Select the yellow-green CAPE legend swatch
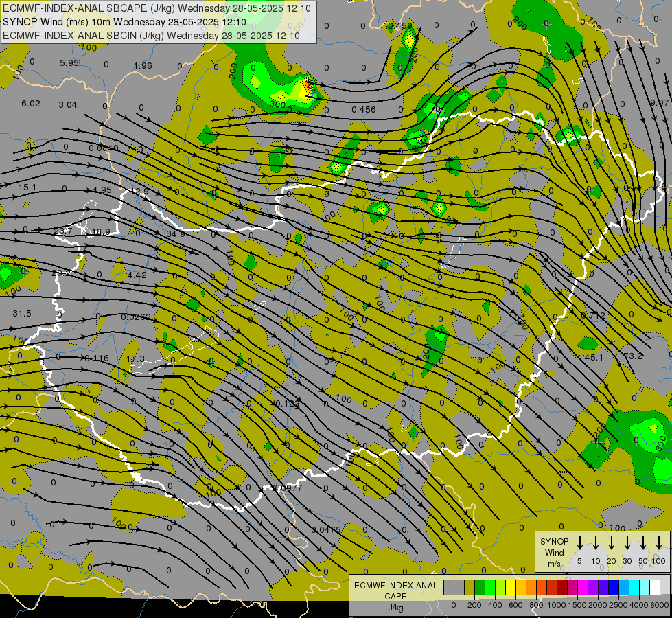 pyautogui.click(x=500, y=588)
